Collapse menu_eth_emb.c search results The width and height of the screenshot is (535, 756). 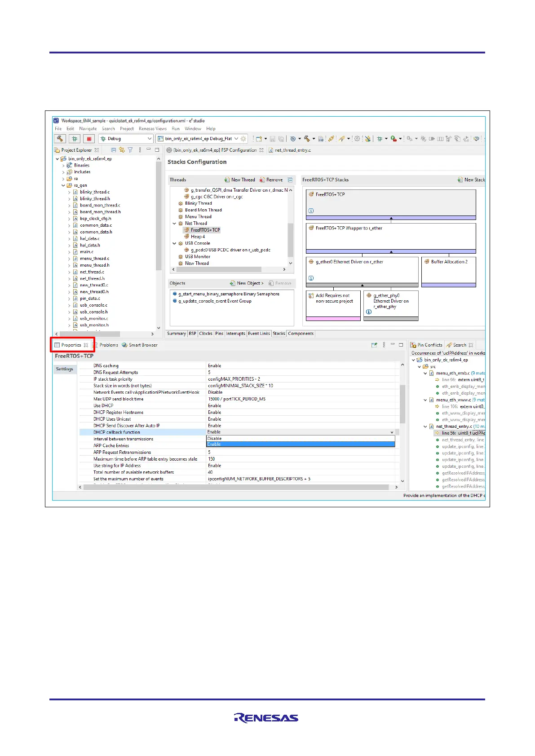coord(425,373)
